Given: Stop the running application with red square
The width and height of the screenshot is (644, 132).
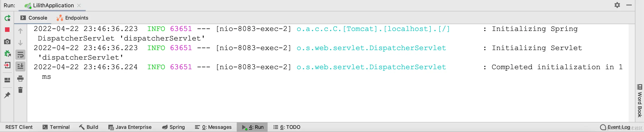Looking at the screenshot, I should coord(7,30).
